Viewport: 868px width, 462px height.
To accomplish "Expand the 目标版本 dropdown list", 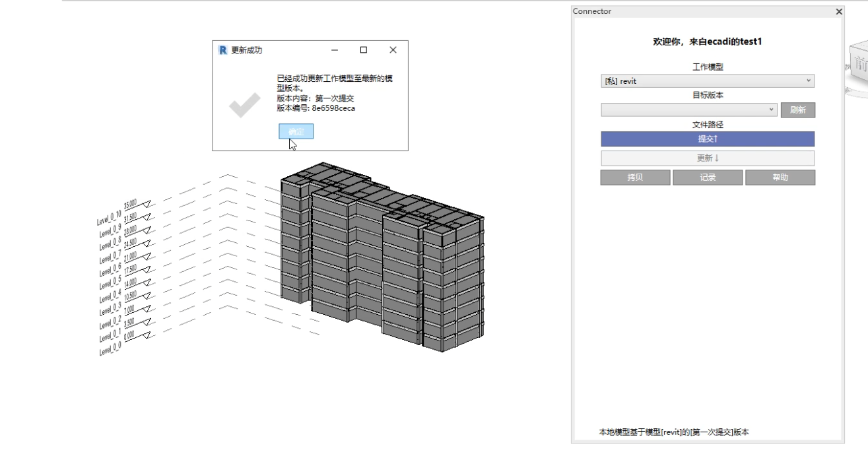I will 688,110.
